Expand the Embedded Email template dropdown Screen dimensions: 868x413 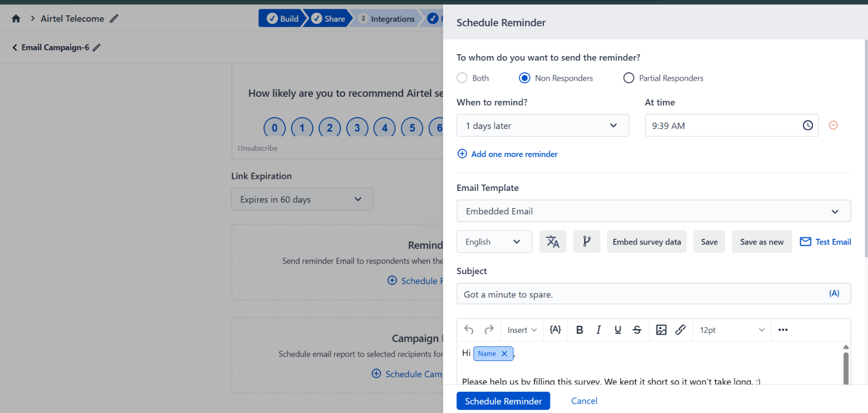point(653,211)
